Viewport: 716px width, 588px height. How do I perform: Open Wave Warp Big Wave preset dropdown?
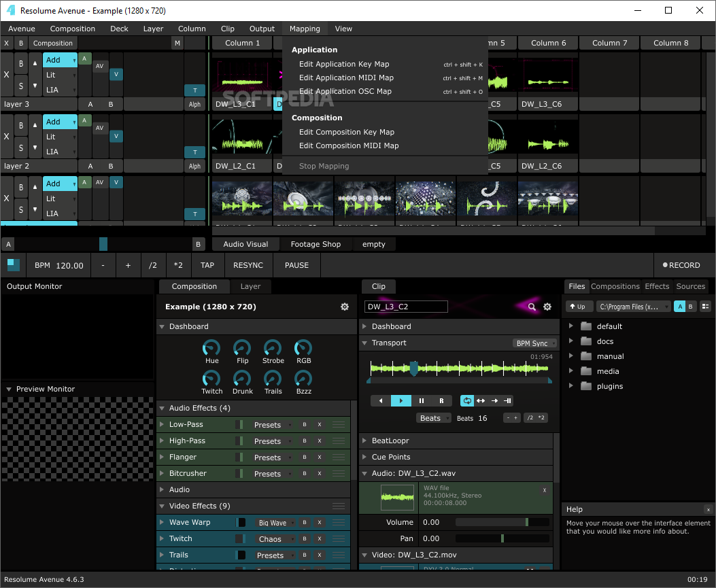click(x=275, y=522)
